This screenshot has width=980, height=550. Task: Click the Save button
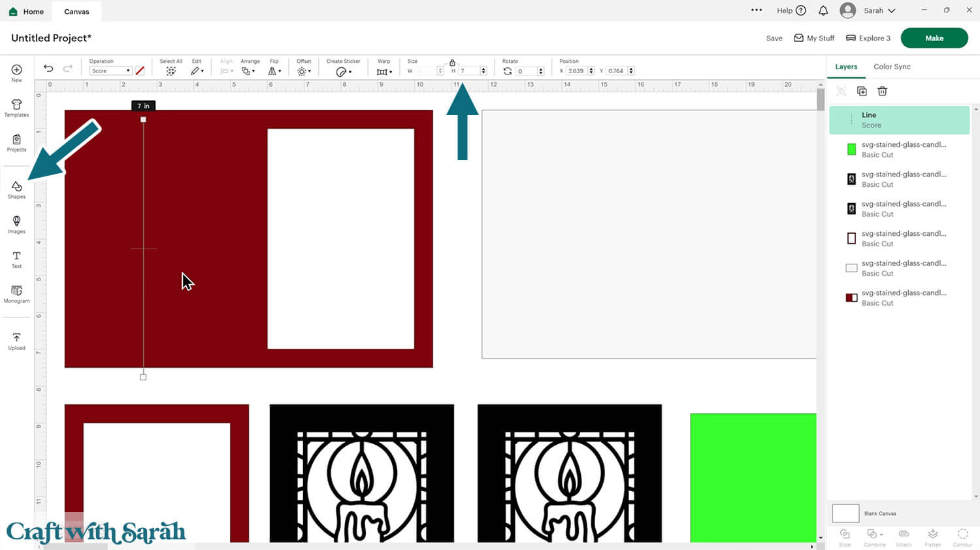774,39
